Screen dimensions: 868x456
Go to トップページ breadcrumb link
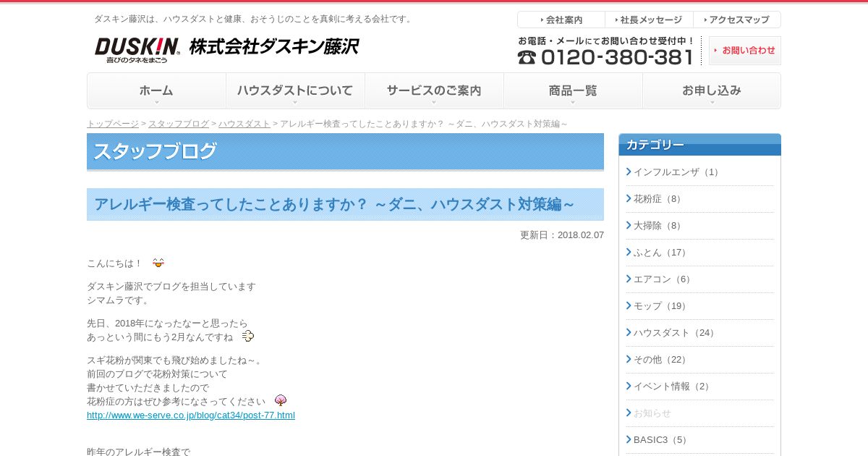click(x=113, y=124)
